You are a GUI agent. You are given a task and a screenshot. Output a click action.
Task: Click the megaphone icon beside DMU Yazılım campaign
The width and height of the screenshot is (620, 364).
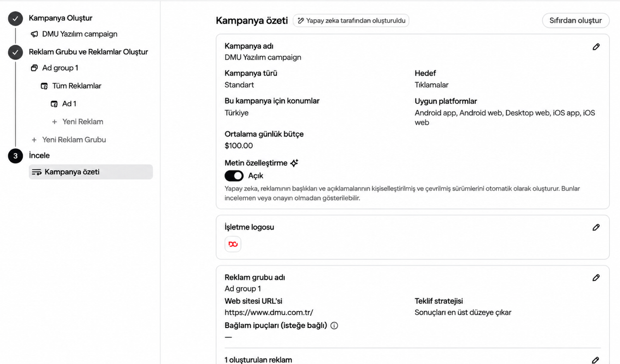coord(34,34)
